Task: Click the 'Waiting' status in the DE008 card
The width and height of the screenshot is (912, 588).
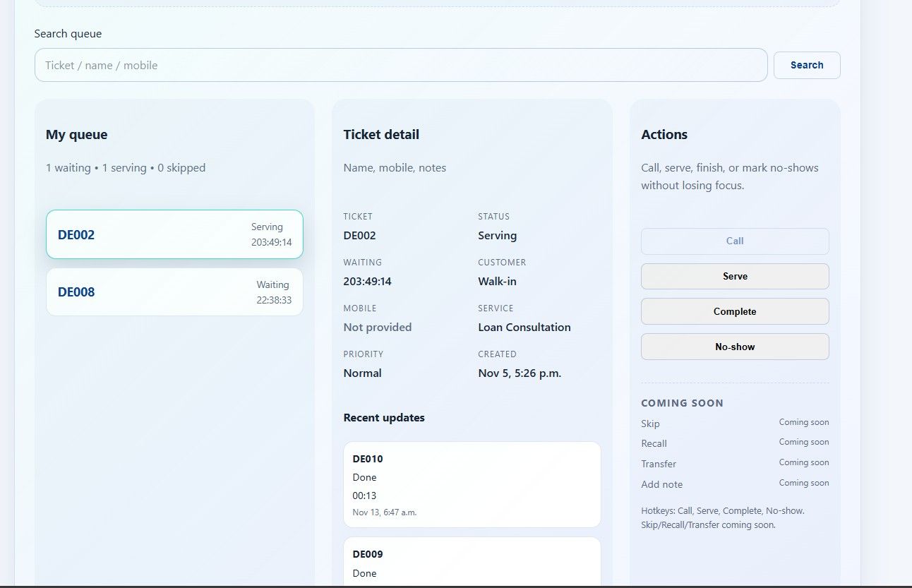Action: [272, 284]
